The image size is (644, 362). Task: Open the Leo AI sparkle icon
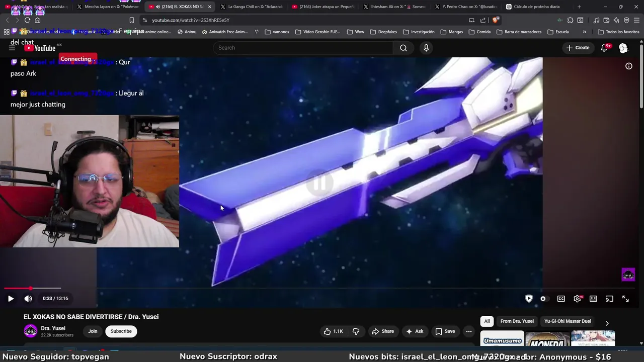coord(616,20)
